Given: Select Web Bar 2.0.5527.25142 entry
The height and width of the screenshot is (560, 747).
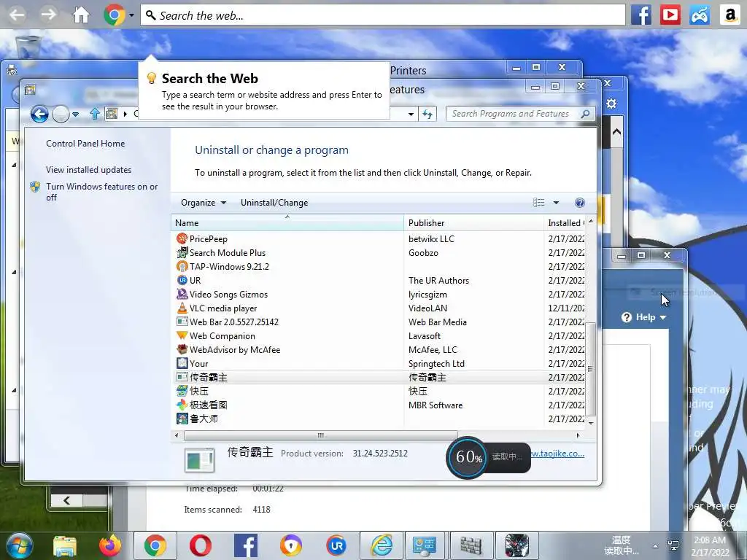Looking at the screenshot, I should tap(379, 322).
